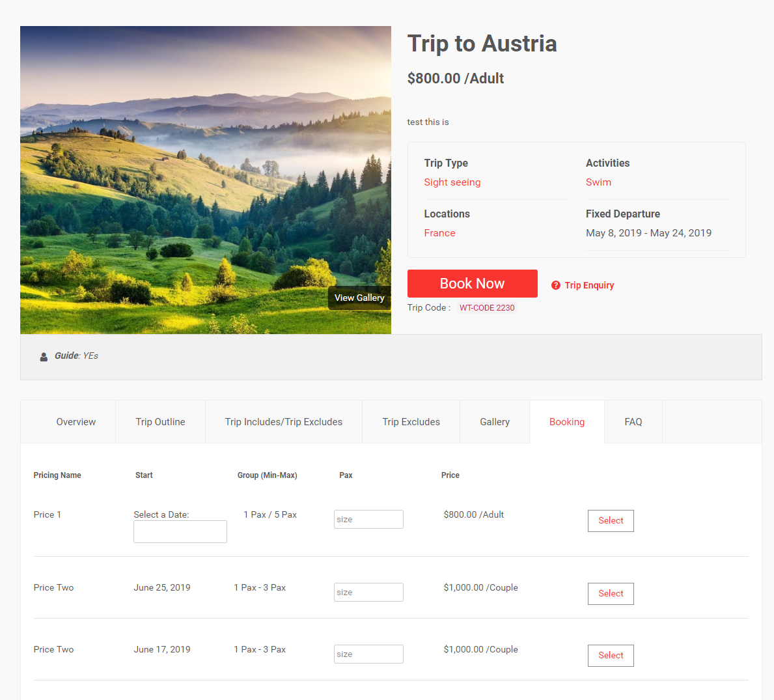Viewport: 774px width, 700px height.
Task: Open the Swim activity link
Action: (x=598, y=182)
